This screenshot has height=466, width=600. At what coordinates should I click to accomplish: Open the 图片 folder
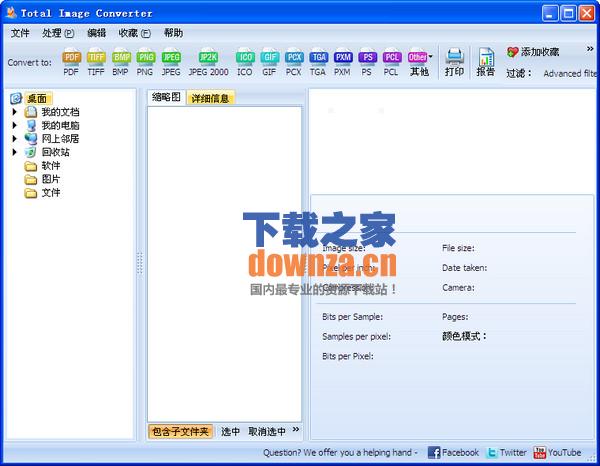click(51, 179)
